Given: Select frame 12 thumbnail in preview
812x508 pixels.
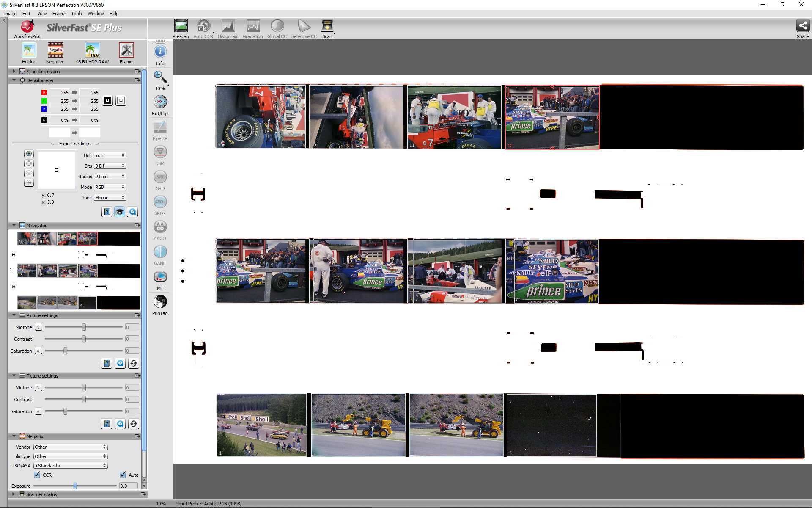Looking at the screenshot, I should coord(552,117).
